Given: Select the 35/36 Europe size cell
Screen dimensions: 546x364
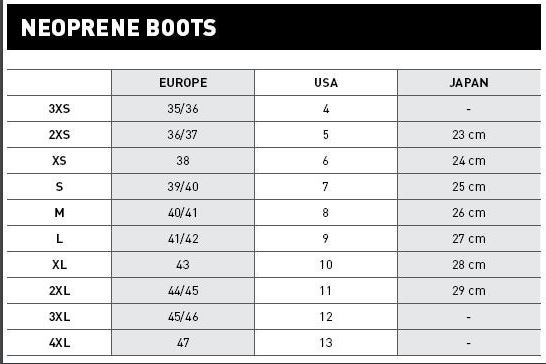Looking at the screenshot, I should click(183, 109).
